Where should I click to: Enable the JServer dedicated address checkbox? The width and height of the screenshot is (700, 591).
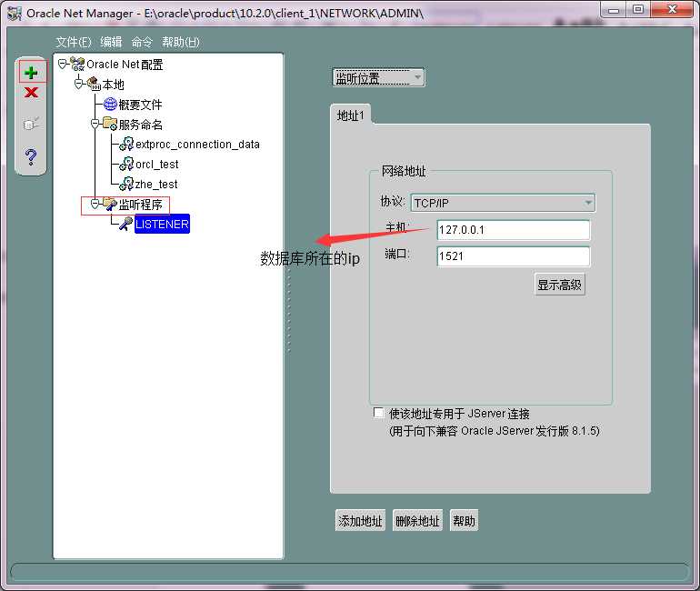378,413
